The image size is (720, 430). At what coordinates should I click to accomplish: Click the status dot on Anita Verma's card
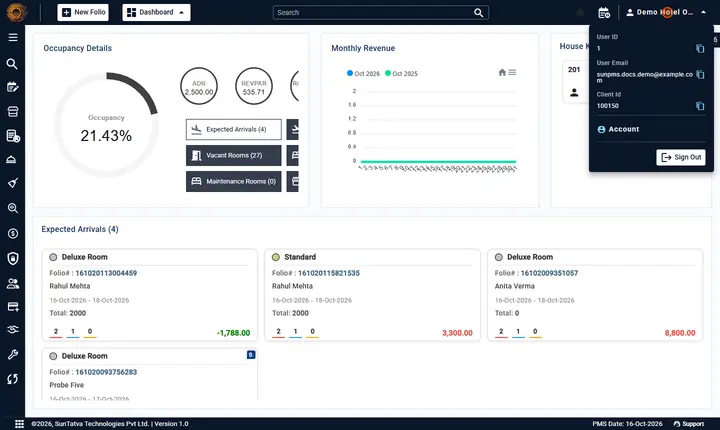click(499, 257)
